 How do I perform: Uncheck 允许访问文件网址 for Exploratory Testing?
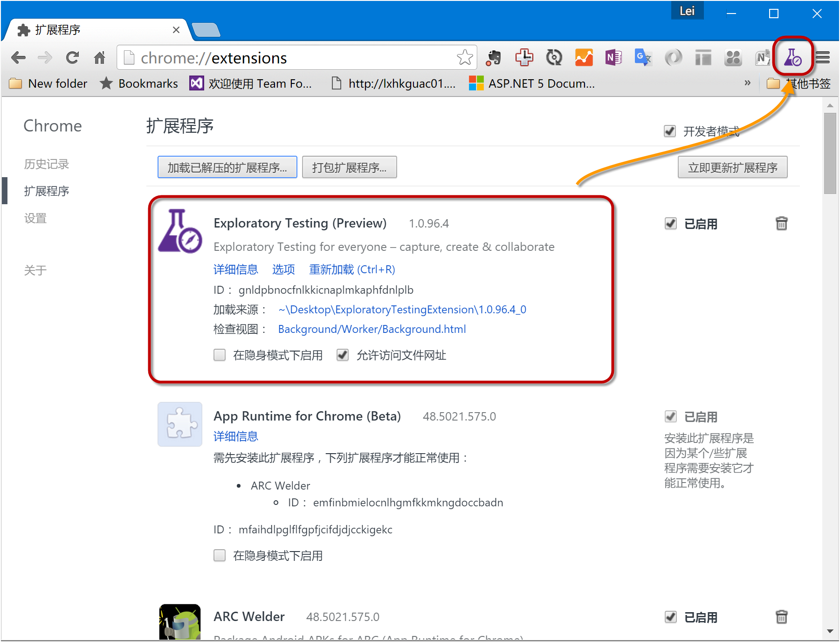click(343, 355)
